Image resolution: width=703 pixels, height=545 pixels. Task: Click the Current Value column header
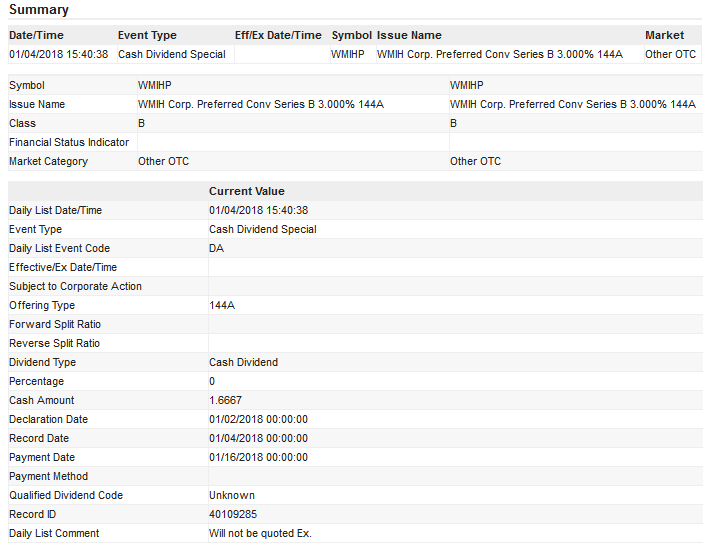point(246,191)
